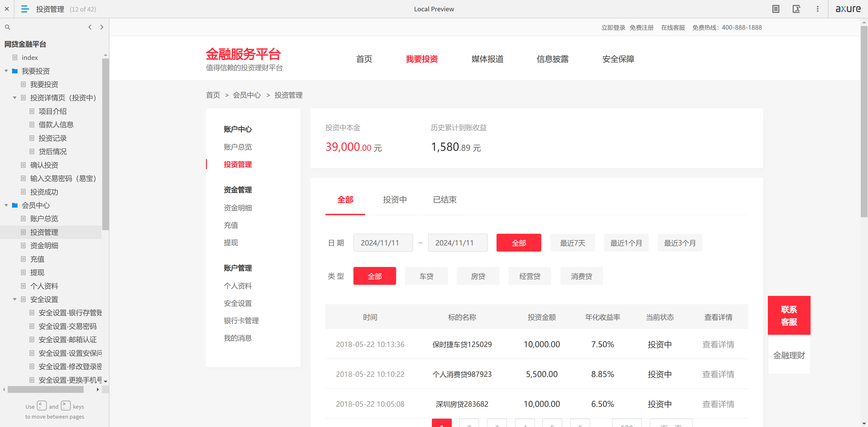Select the 我要投资 top navigation item

coord(421,59)
